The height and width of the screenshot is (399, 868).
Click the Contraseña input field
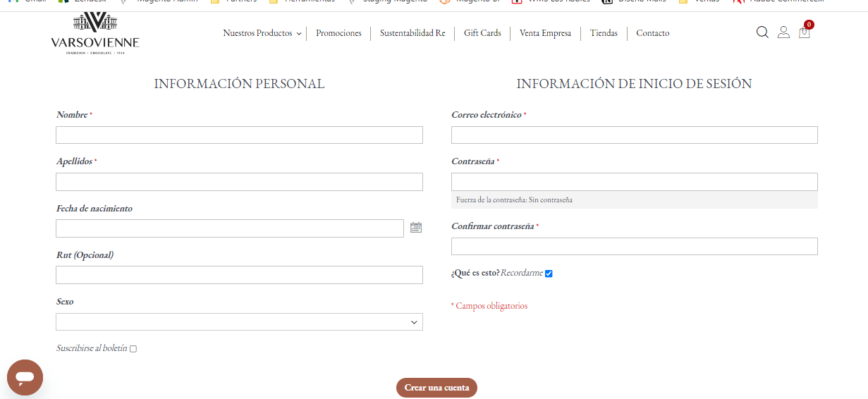pos(634,182)
